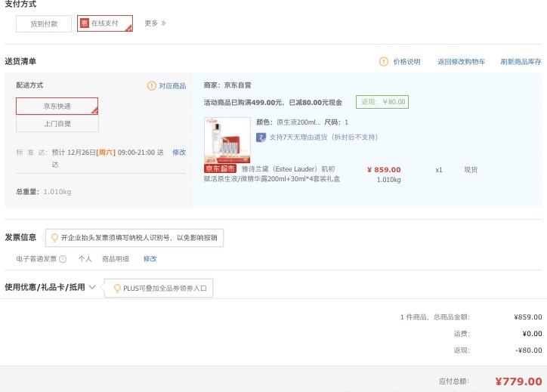Click the lightbulb icon in PLUS coupon tip

pos(117,289)
